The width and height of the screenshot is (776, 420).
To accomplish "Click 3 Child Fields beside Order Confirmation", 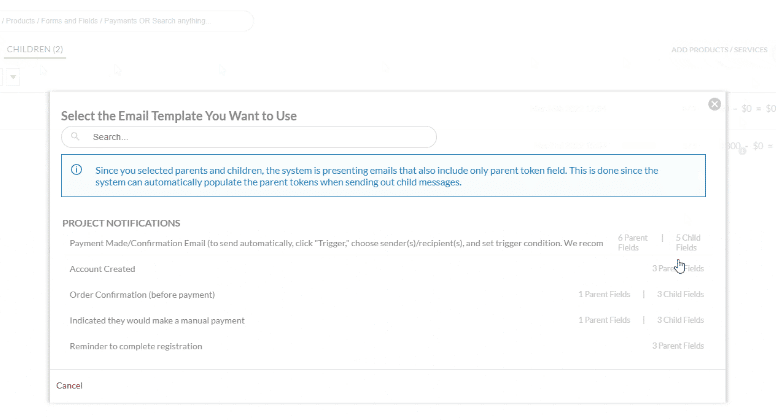I will click(x=680, y=295).
